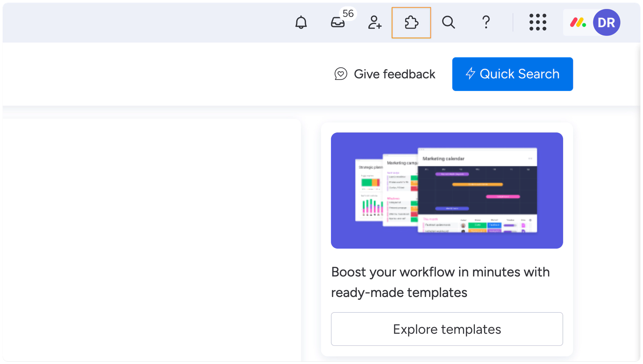Open the DR profile avatar menu
The image size is (643, 364).
[606, 23]
